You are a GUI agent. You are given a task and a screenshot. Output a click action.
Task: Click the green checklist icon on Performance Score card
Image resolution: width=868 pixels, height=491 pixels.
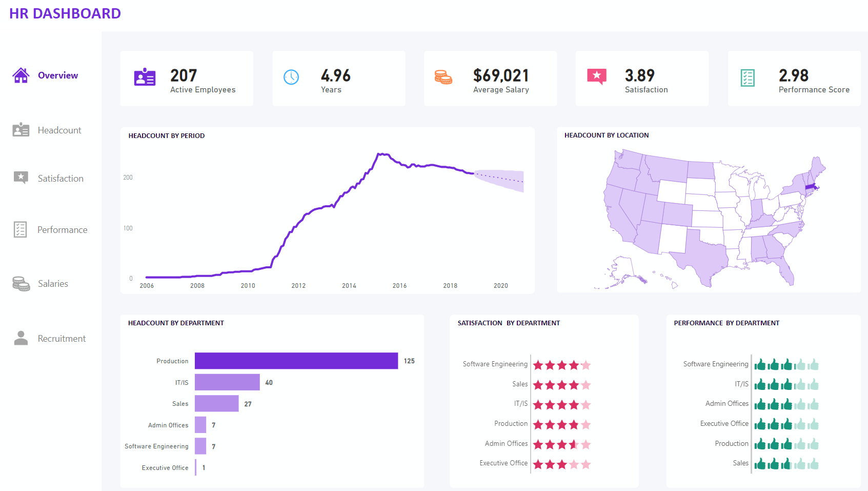coord(748,78)
